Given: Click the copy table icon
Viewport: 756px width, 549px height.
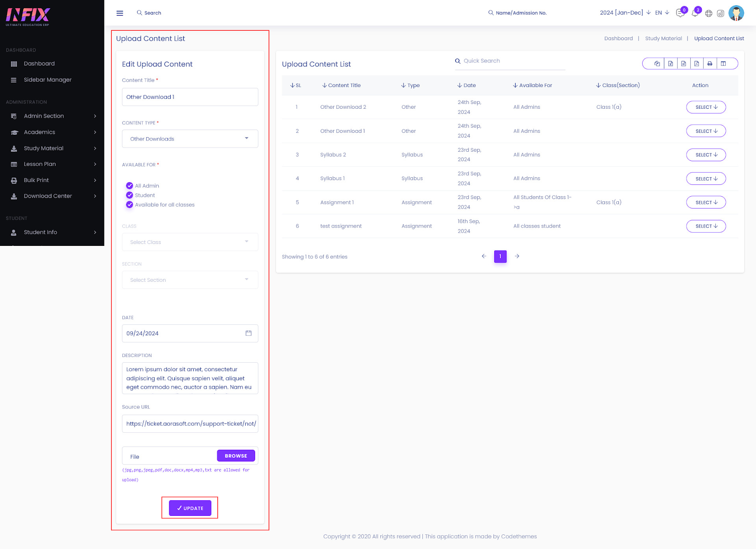Looking at the screenshot, I should (x=657, y=63).
